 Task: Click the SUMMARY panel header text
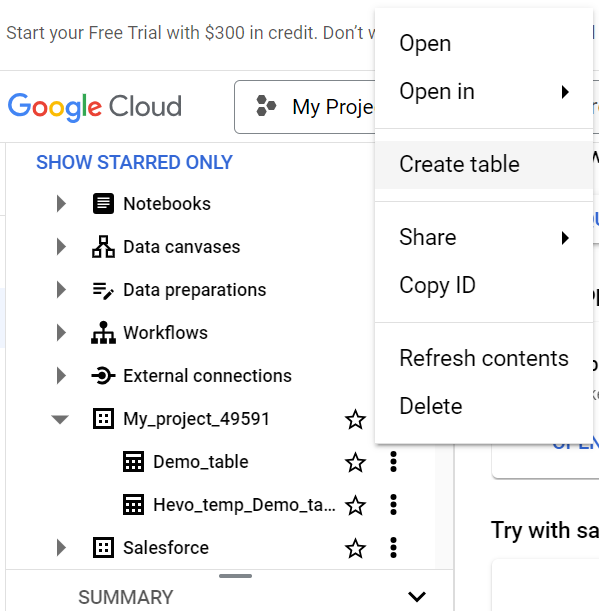tap(125, 597)
